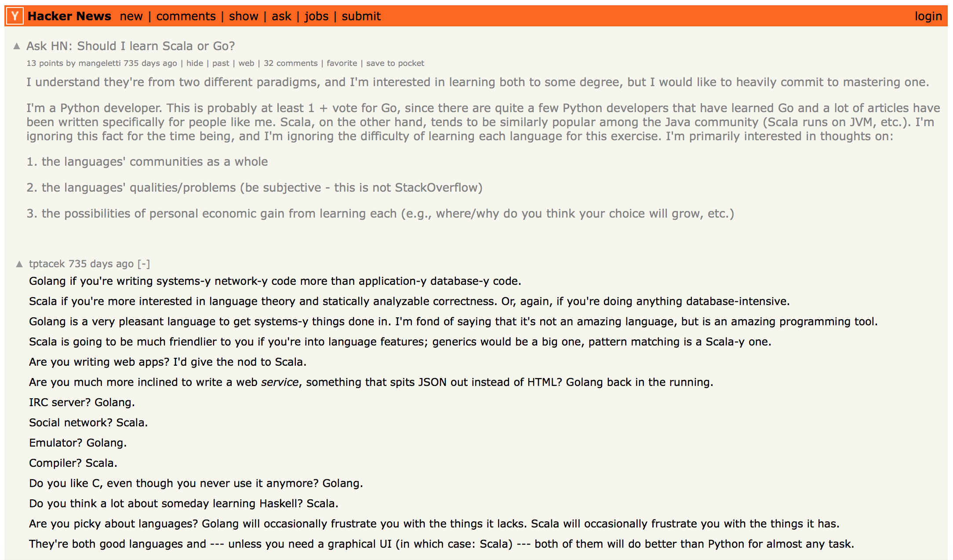Open mangeletti's user profile

101,63
